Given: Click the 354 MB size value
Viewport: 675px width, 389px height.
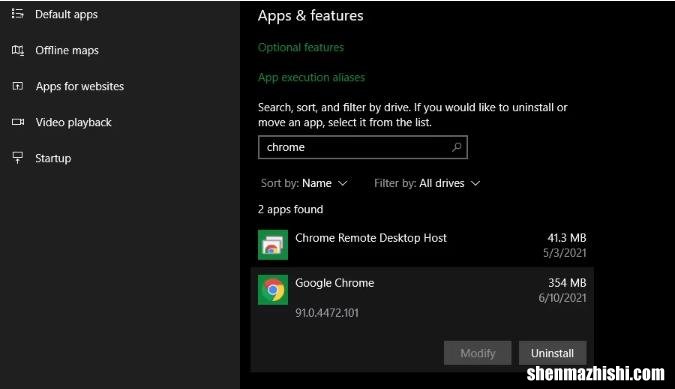Looking at the screenshot, I should point(567,283).
